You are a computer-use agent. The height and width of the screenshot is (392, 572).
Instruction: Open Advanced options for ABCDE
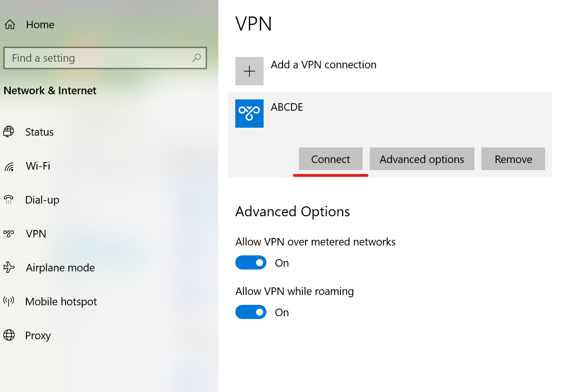pos(422,159)
